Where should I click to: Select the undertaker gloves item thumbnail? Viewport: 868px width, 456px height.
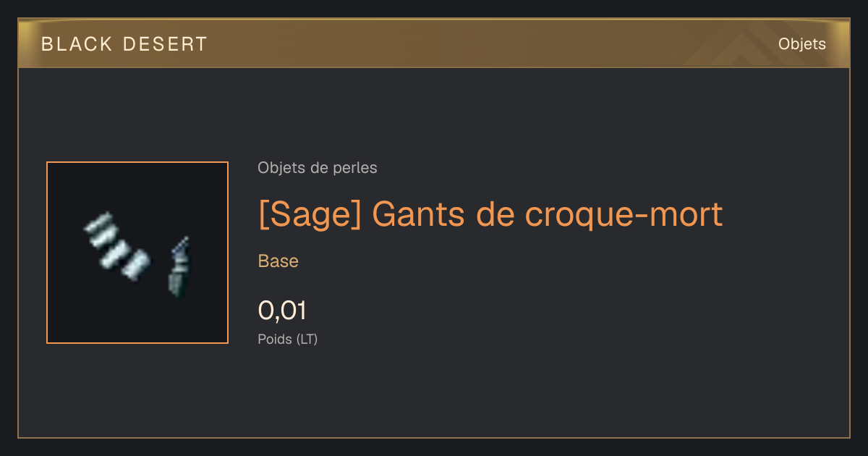[137, 253]
